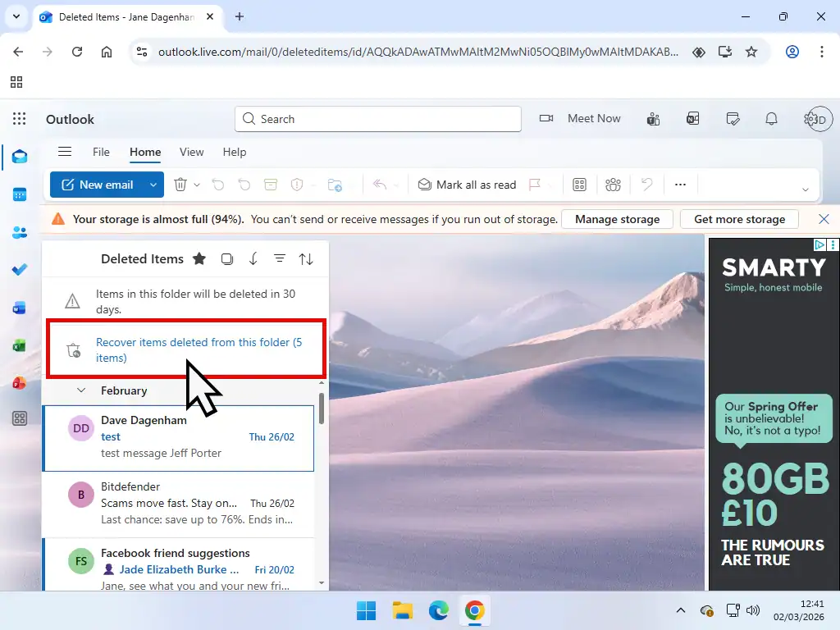Open the notifications bell
The image size is (840, 630).
click(x=771, y=118)
